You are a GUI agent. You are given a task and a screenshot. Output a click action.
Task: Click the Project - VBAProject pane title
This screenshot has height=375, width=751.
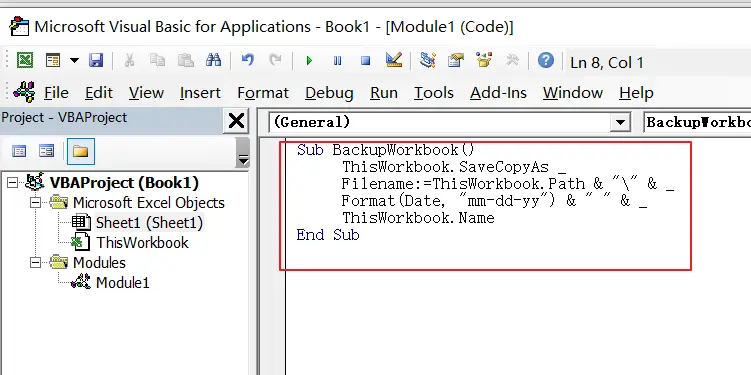(64, 117)
